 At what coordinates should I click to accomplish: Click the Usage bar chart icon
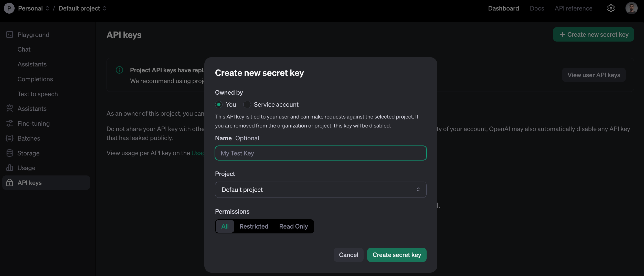point(9,168)
